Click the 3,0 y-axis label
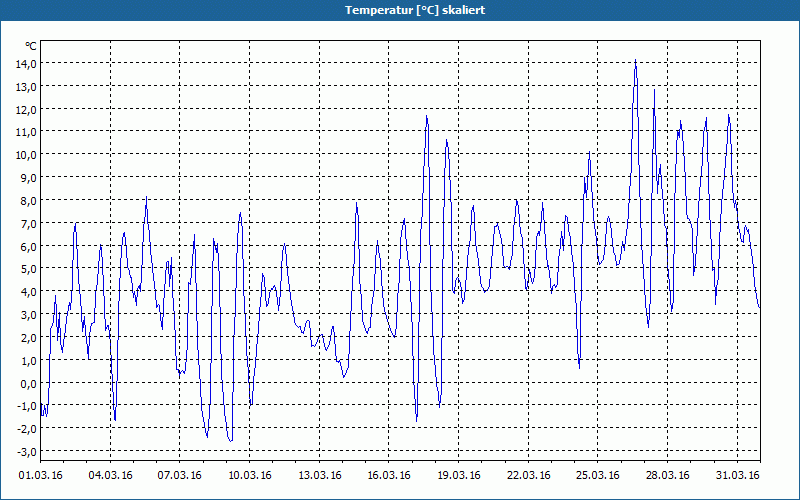Screen dimensions: 800x500 [x=29, y=315]
